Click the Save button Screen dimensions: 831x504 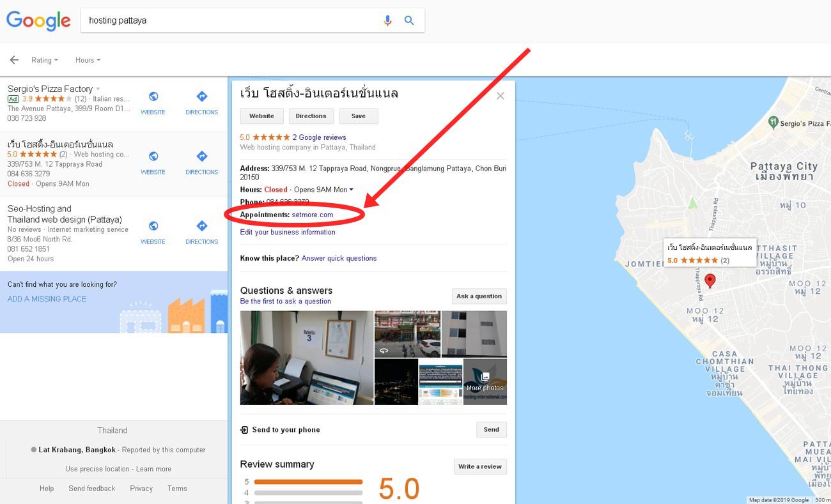pos(359,116)
